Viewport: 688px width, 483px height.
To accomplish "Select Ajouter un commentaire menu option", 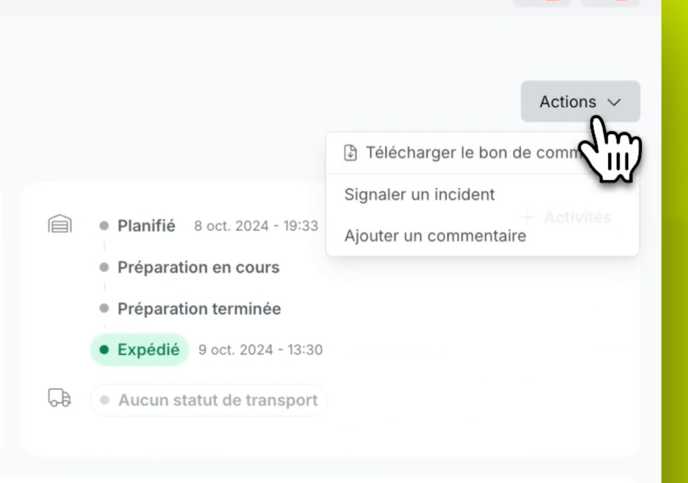I will tap(435, 236).
